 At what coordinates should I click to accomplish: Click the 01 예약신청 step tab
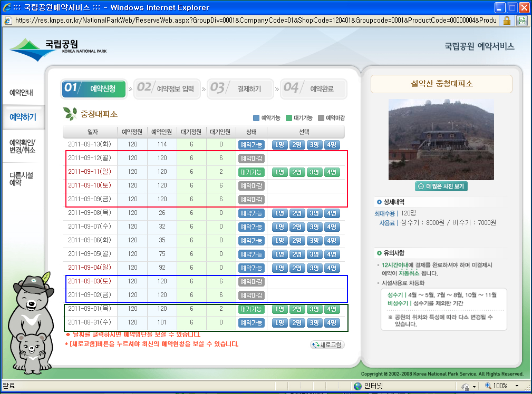(x=94, y=89)
